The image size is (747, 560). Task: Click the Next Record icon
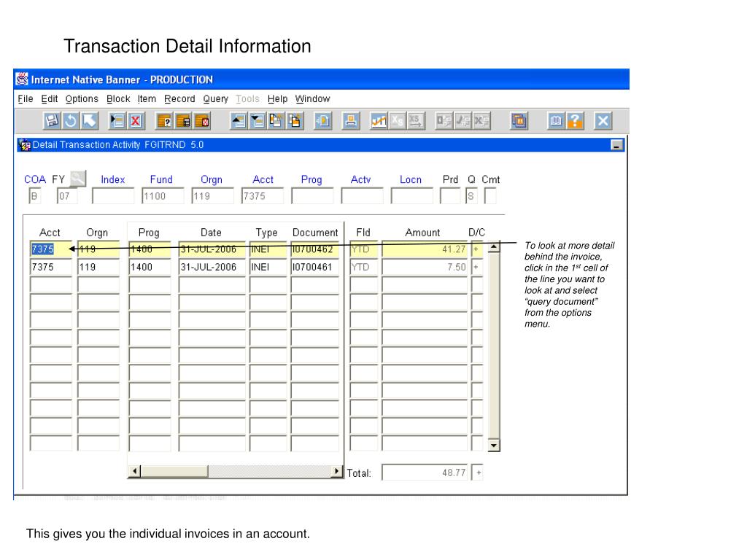pyautogui.click(x=258, y=120)
